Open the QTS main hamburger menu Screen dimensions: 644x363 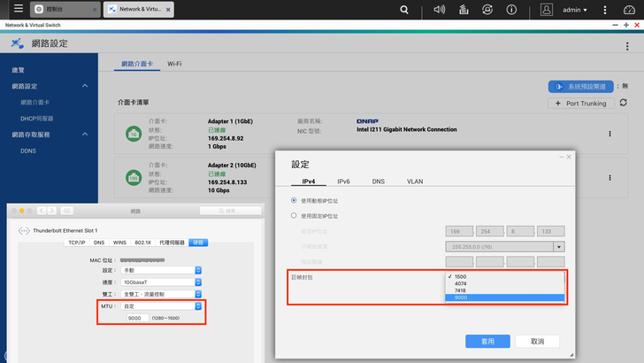[x=18, y=10]
